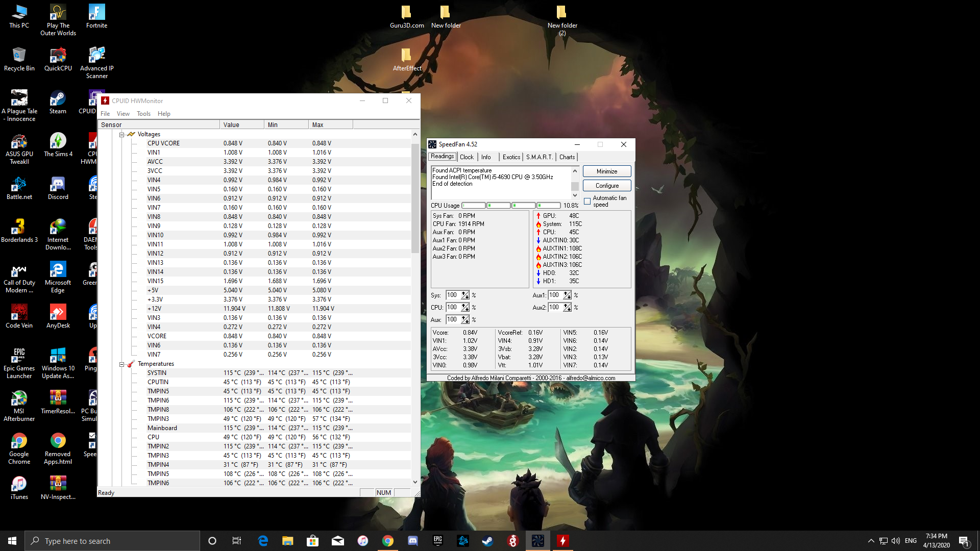Show hidden system tray icons
This screenshot has width=980, height=551.
click(871, 541)
